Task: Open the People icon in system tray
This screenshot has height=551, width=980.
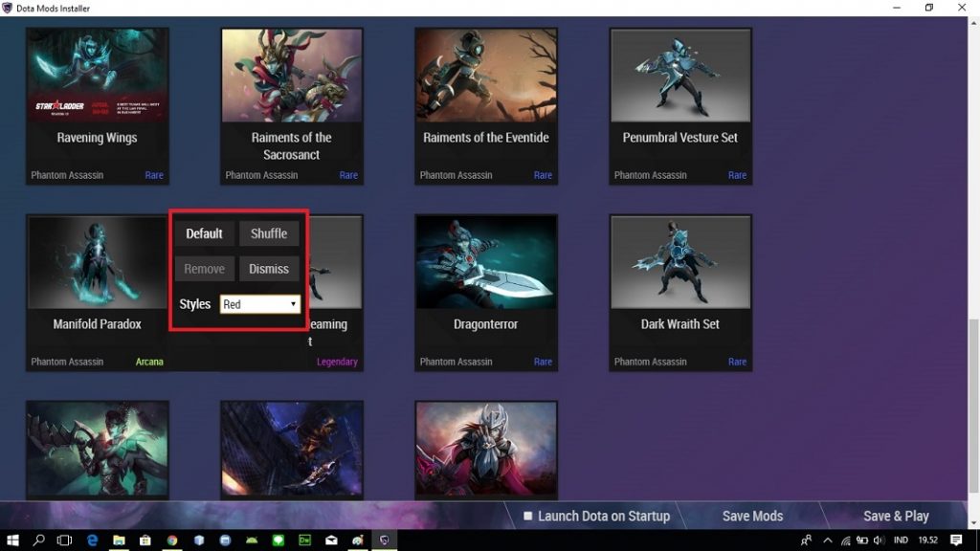Action: 806,540
